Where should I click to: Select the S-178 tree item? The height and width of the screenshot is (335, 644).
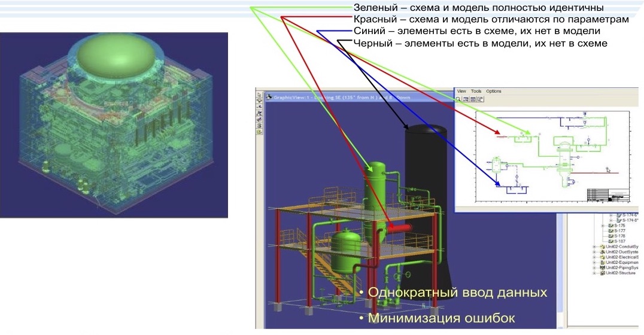(620, 236)
